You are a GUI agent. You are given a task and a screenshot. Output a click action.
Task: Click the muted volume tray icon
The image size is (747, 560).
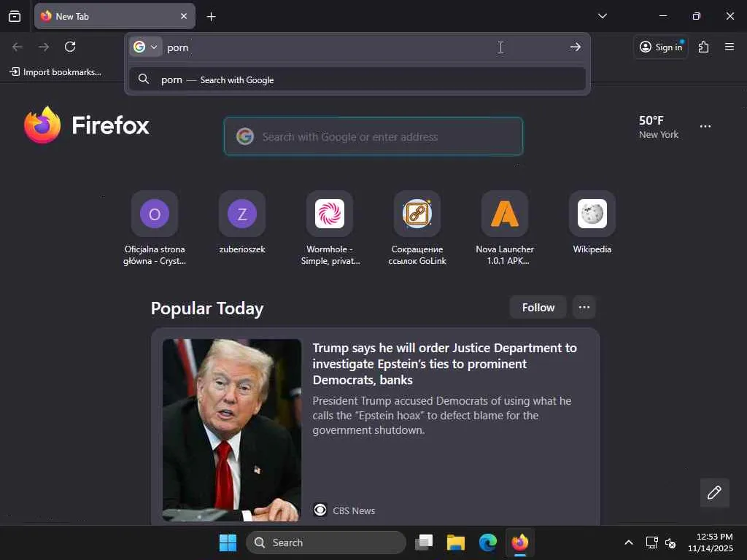670,542
